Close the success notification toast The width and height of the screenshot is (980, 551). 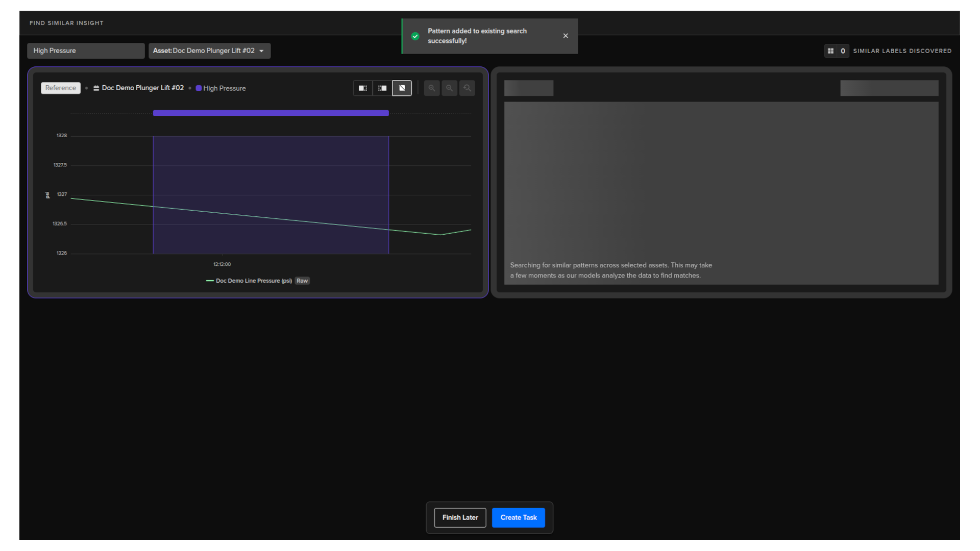point(566,36)
